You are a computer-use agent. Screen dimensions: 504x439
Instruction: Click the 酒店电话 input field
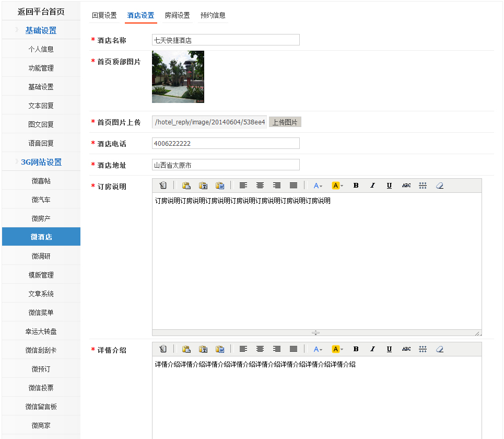tap(226, 144)
